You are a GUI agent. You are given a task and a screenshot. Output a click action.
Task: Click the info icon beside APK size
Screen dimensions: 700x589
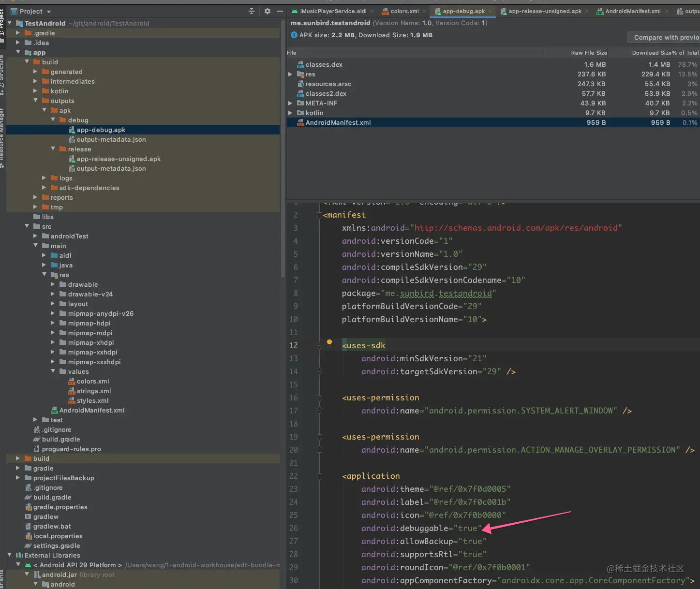point(294,35)
